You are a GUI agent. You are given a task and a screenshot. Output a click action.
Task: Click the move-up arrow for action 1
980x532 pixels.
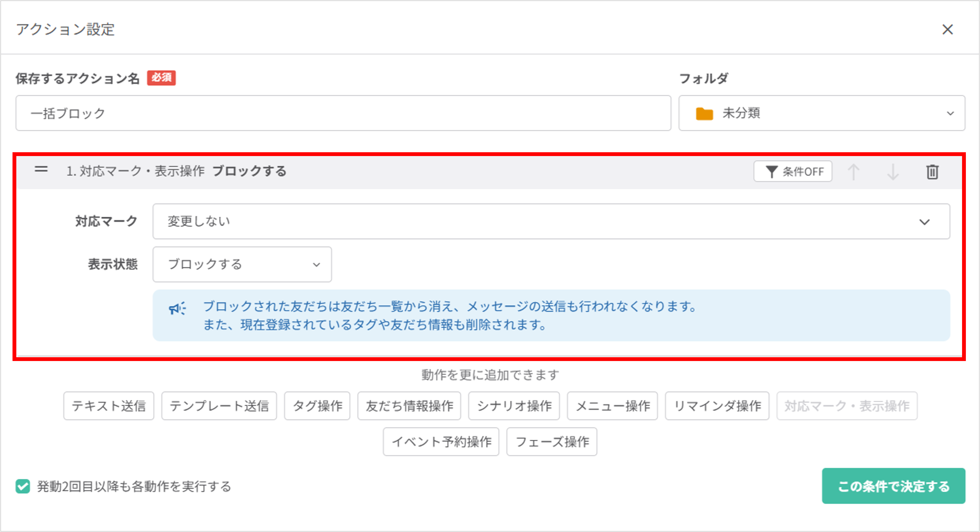tap(853, 172)
